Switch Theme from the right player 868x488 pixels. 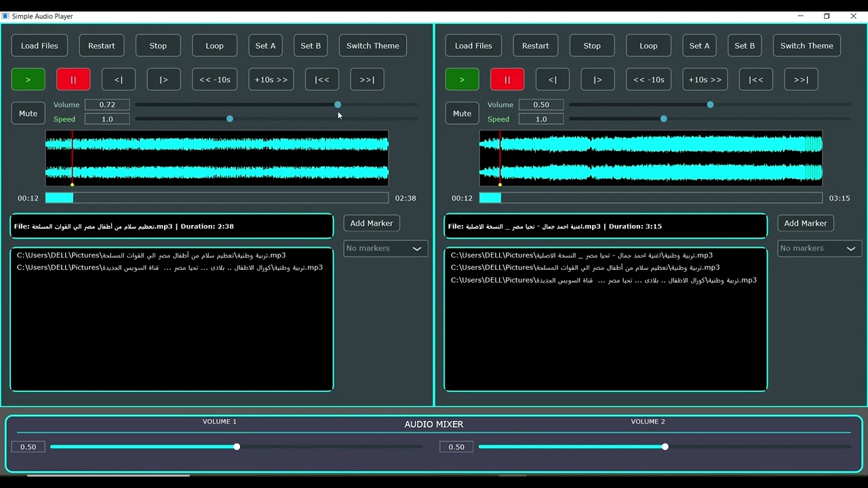807,45
